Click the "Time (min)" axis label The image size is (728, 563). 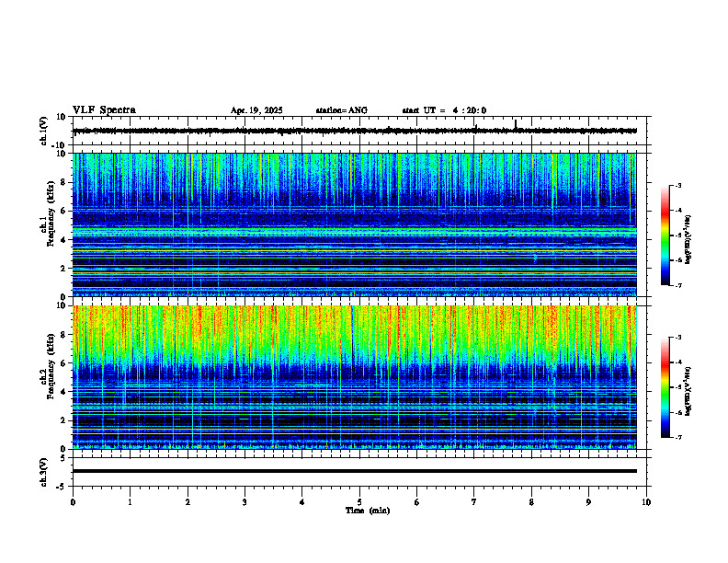[x=368, y=511]
